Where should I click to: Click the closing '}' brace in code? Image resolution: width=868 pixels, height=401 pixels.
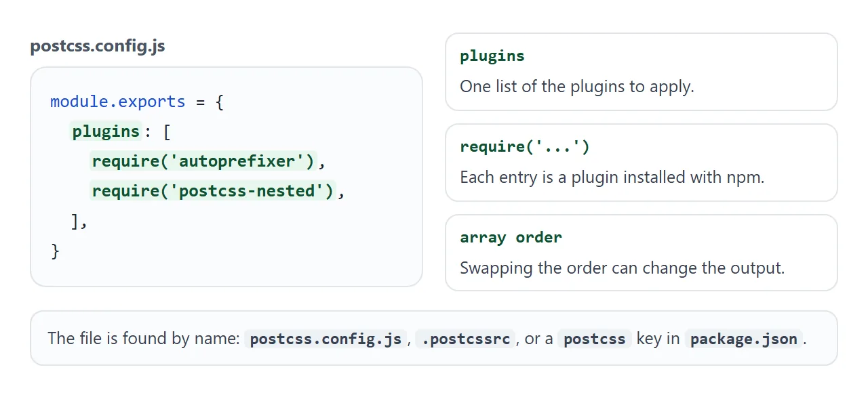click(x=56, y=251)
